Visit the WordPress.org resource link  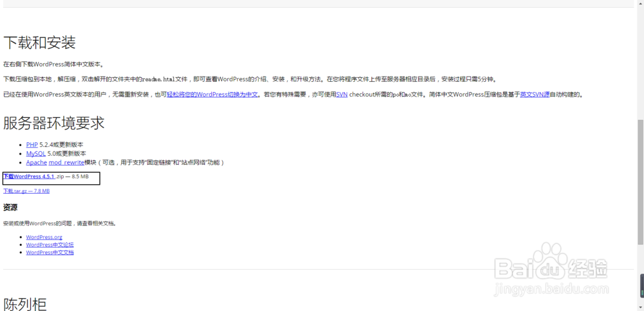point(44,237)
